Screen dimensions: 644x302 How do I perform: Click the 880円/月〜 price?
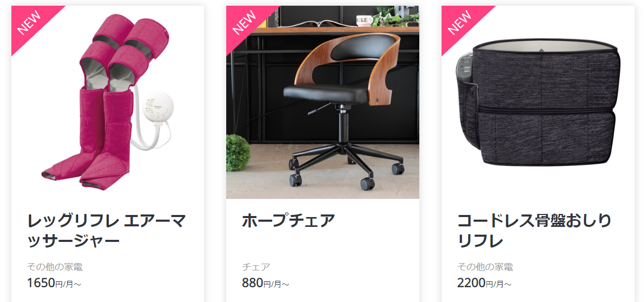coord(265,283)
